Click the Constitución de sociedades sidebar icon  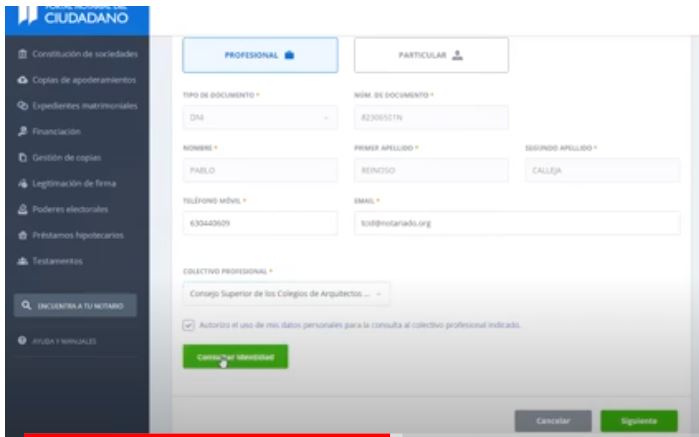tap(22, 54)
